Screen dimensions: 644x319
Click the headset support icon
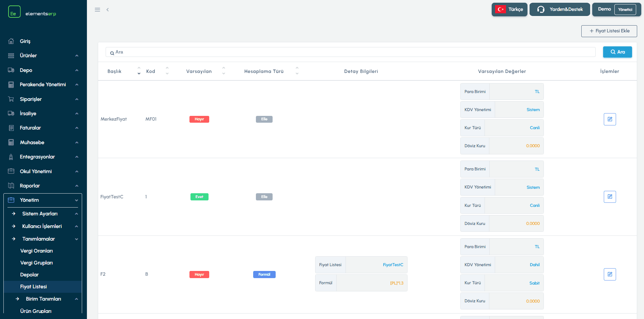pos(541,10)
